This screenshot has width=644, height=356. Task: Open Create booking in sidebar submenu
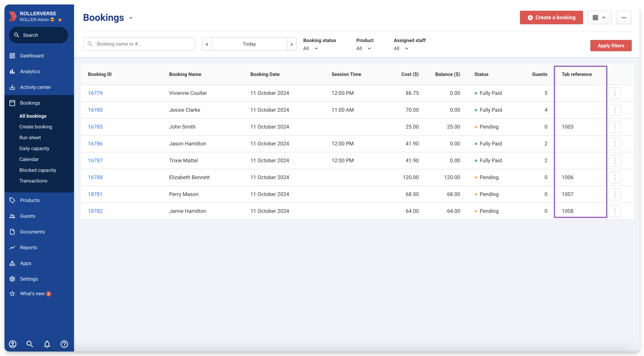(x=36, y=127)
